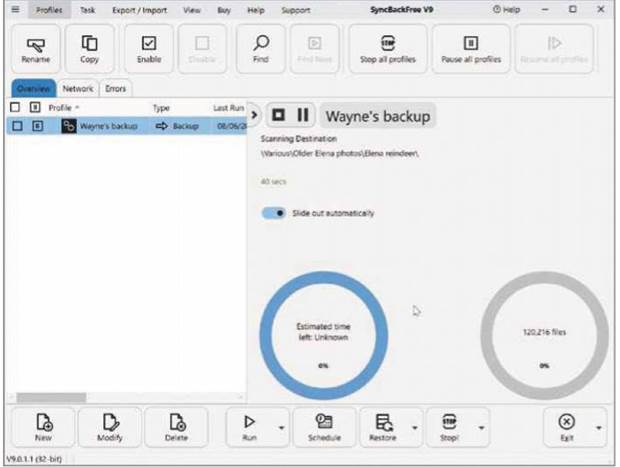The image size is (620, 467).
Task: Open the Help menu
Action: pos(255,10)
